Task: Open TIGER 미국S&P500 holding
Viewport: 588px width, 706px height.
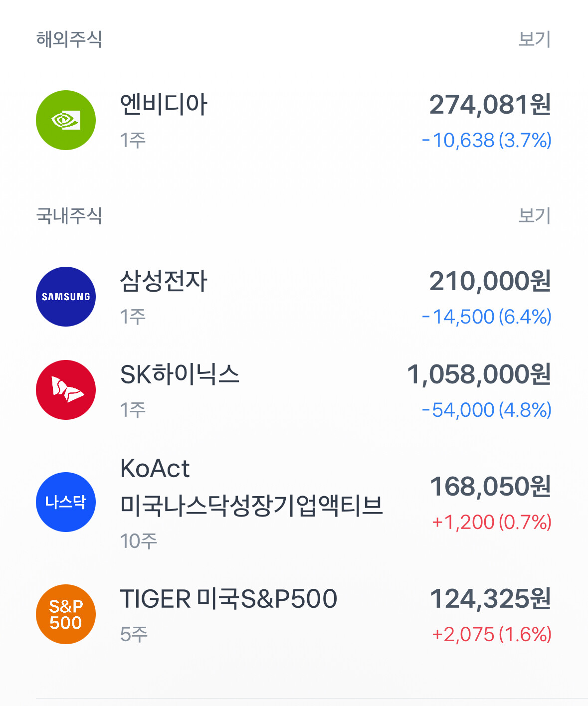Action: [x=228, y=599]
